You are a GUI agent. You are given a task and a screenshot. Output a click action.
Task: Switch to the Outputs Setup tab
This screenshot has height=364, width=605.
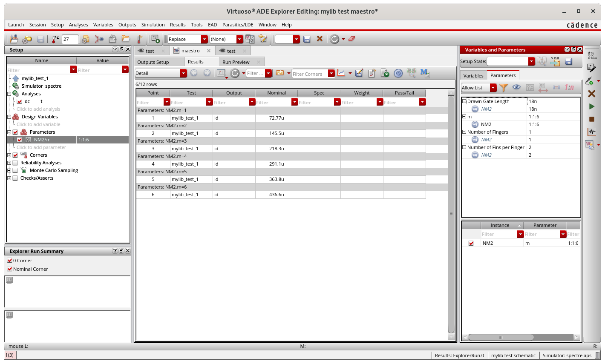coord(153,62)
